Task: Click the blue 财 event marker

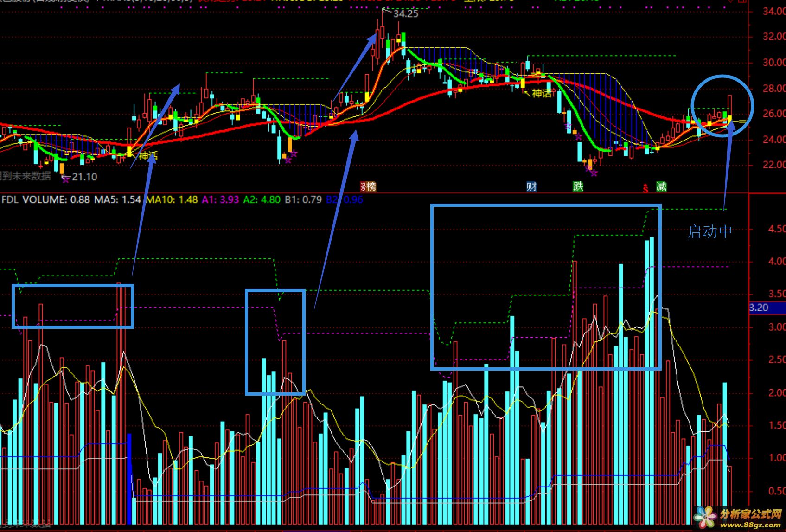Action: (x=531, y=186)
